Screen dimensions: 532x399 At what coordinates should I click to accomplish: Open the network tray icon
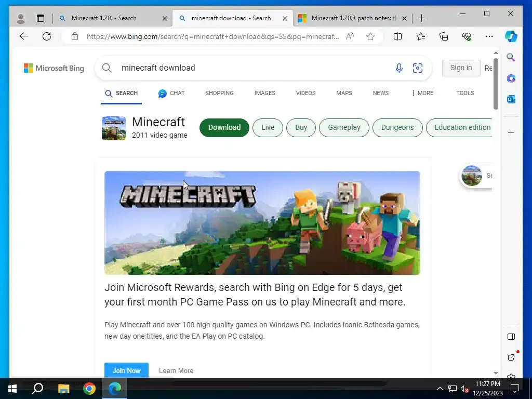coord(453,389)
